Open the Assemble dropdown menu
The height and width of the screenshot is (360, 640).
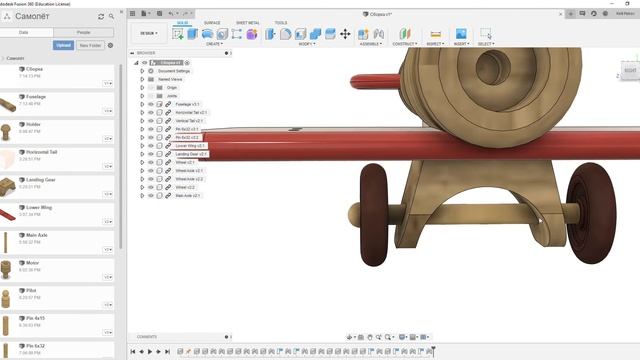(x=371, y=44)
